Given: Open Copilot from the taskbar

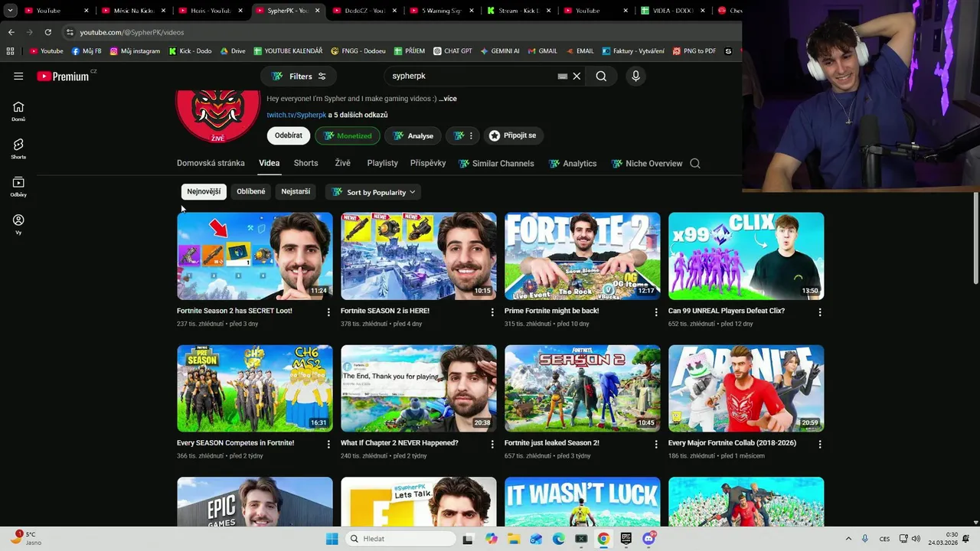Looking at the screenshot, I should [x=491, y=539].
